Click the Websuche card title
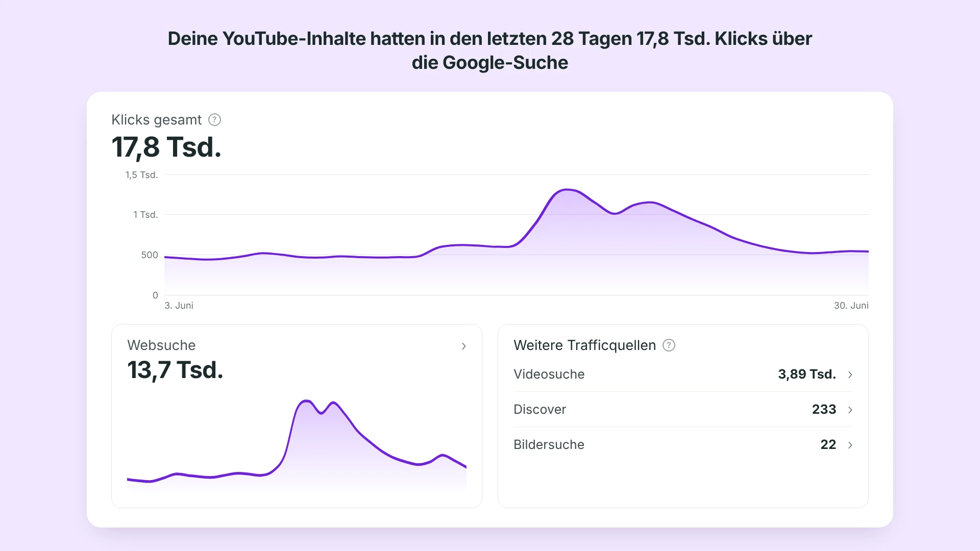The image size is (980, 551). (161, 345)
